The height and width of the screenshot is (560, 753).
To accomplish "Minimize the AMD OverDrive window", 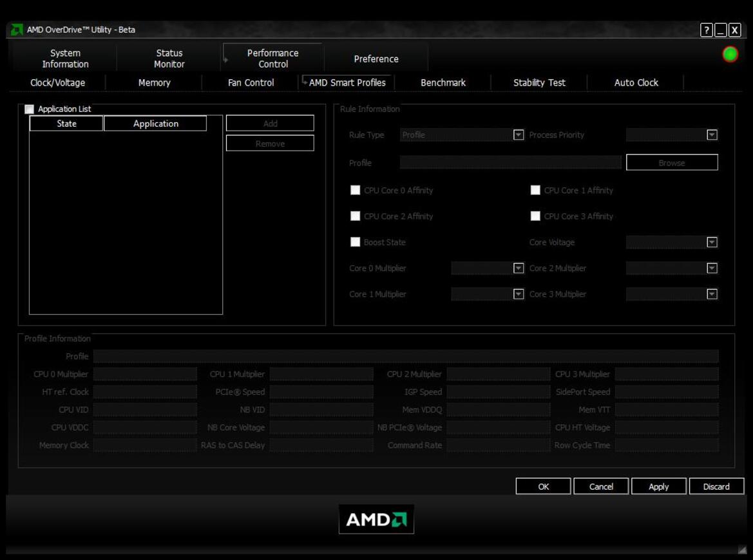I will point(720,30).
